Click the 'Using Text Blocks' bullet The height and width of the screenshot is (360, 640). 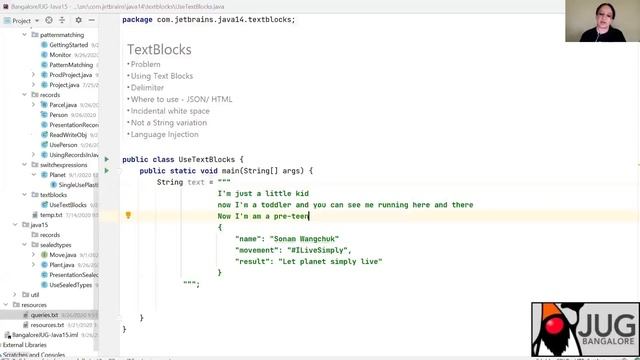[x=162, y=76]
